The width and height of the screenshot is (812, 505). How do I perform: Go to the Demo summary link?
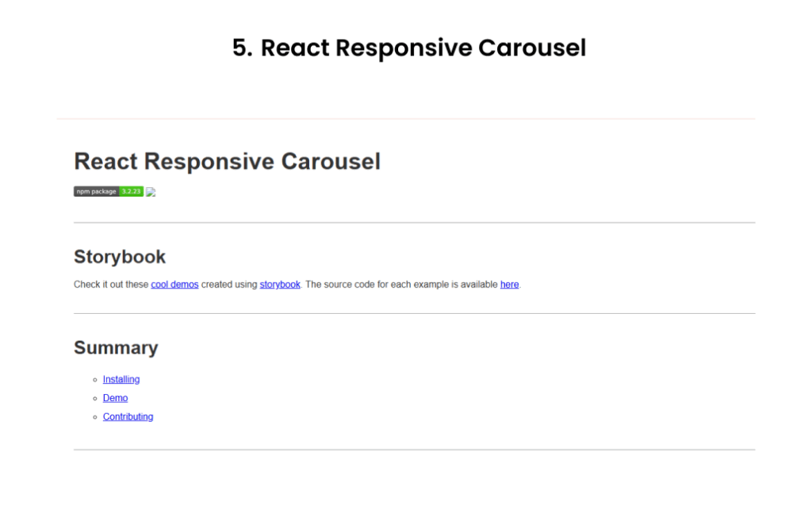pyautogui.click(x=115, y=398)
